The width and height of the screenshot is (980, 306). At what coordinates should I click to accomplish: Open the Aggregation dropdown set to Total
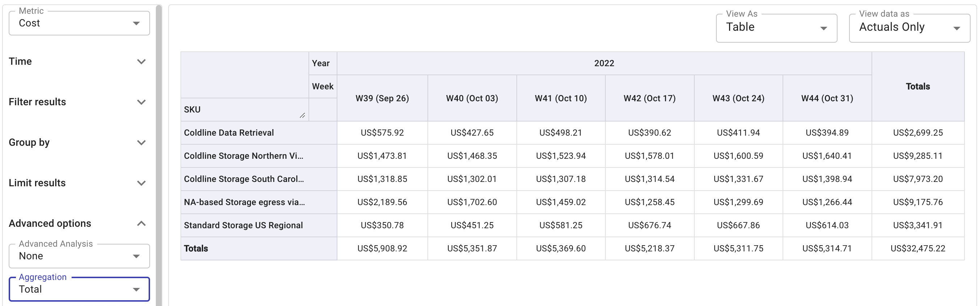click(x=79, y=289)
